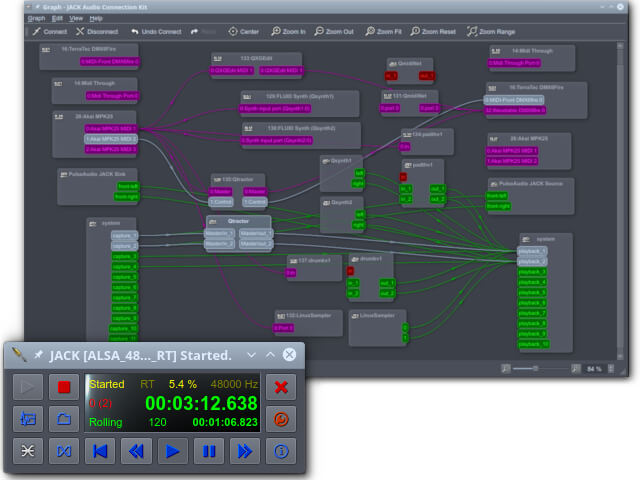Click the zoom slider in the status bar

click(x=541, y=369)
